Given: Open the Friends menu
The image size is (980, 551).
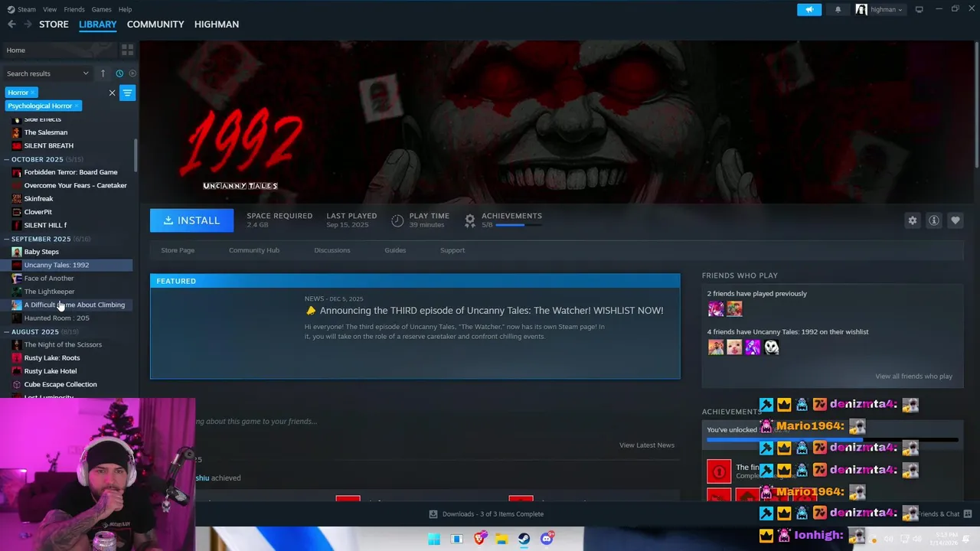Looking at the screenshot, I should pyautogui.click(x=74, y=9).
